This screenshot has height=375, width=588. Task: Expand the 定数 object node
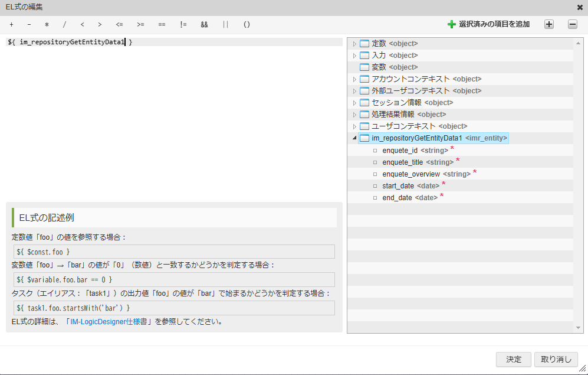354,44
